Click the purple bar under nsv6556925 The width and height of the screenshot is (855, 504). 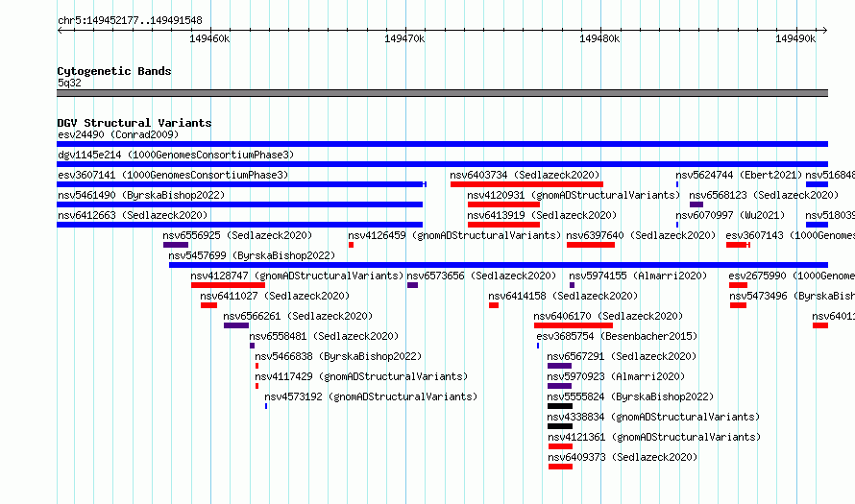pyautogui.click(x=176, y=245)
